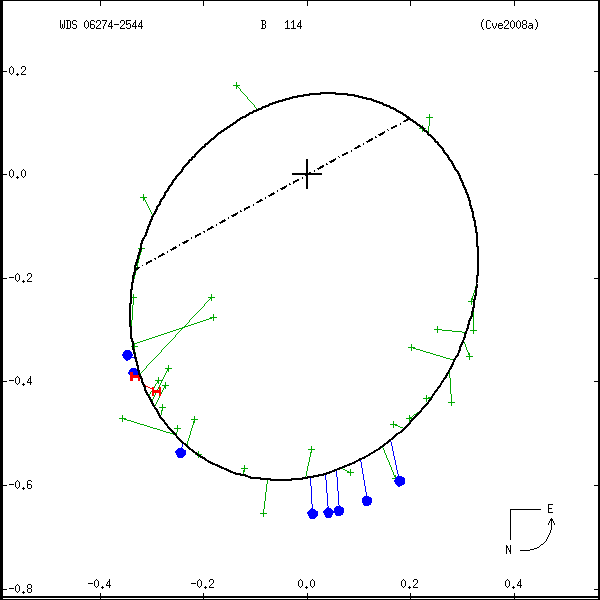
Task: Click the "(Cve2008a)" reference label
Action: (x=509, y=25)
